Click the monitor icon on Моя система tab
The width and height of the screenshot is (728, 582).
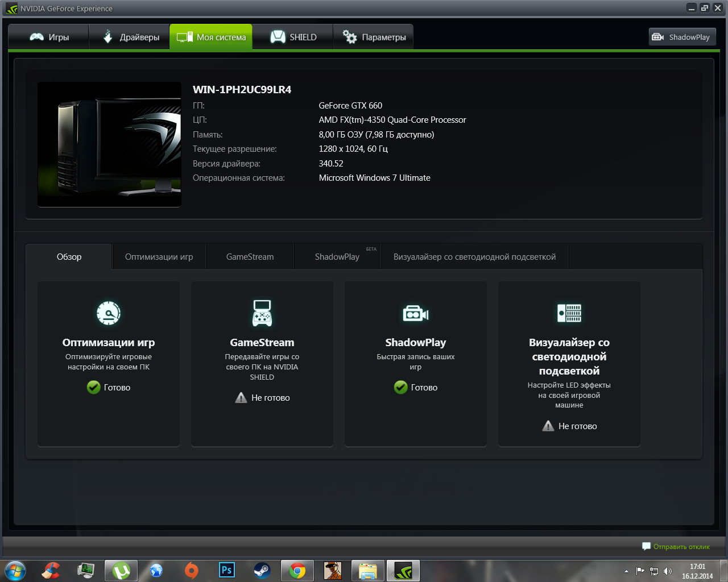click(x=185, y=37)
